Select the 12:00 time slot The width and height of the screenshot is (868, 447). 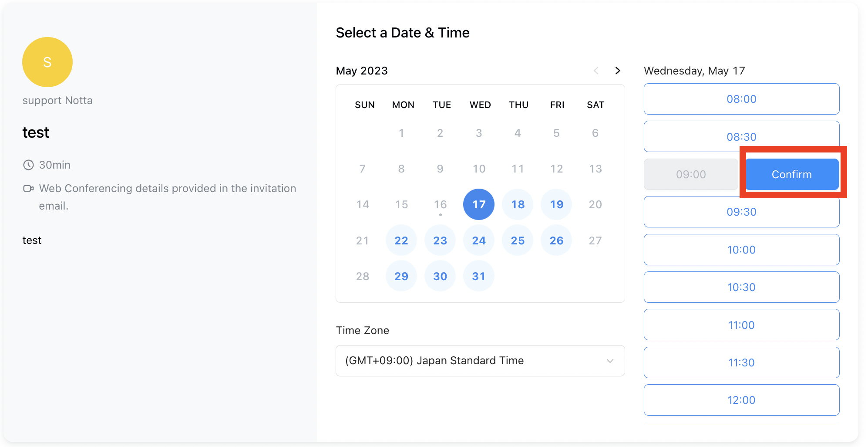point(741,400)
